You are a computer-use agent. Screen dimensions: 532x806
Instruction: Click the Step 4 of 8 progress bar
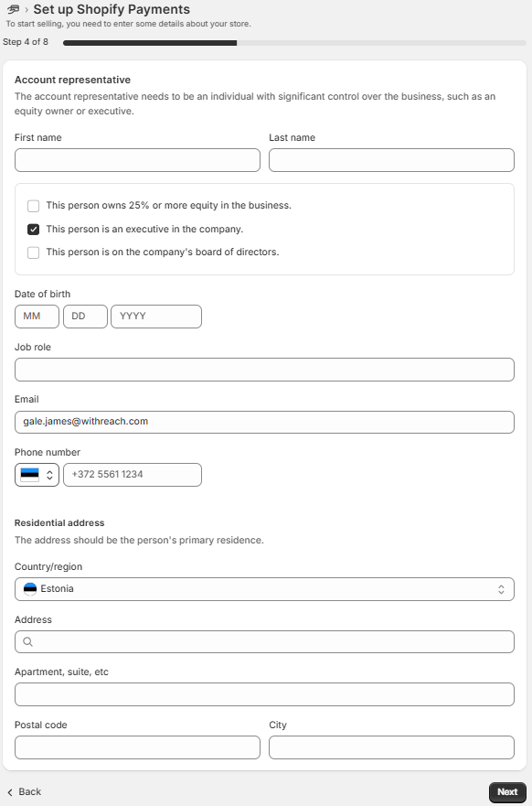[294, 43]
